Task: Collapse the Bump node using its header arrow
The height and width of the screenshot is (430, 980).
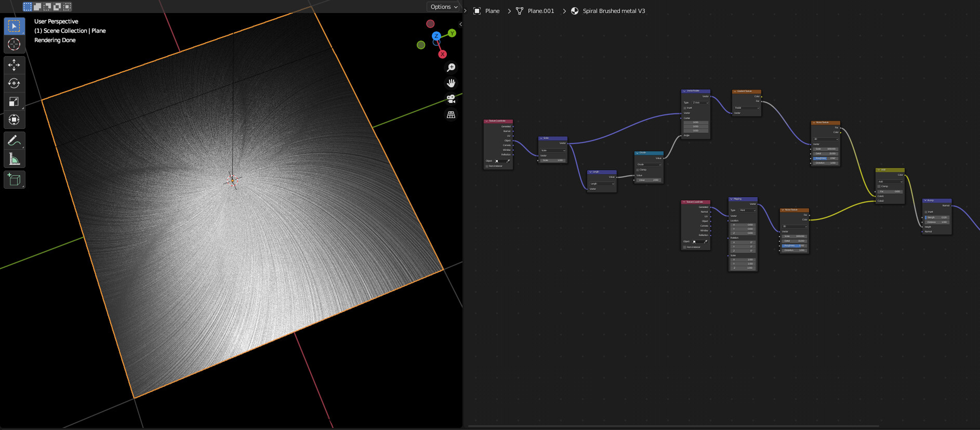Action: (925, 200)
